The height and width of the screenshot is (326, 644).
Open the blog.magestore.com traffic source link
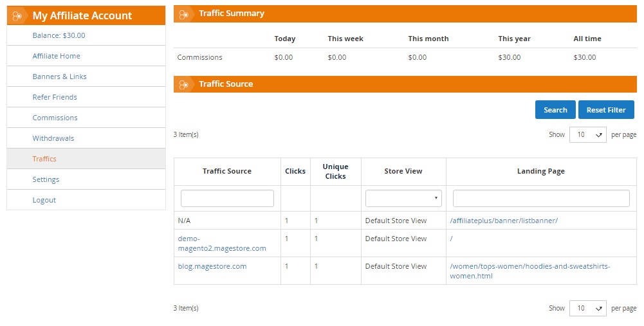click(x=212, y=266)
